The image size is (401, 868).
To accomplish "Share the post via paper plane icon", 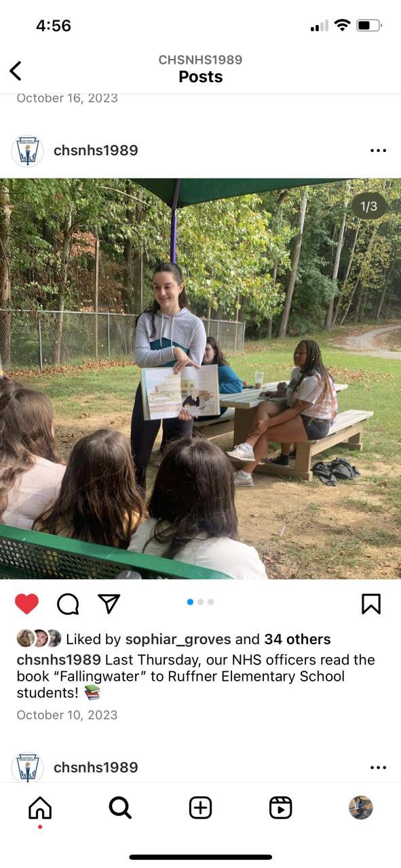I will (x=109, y=604).
